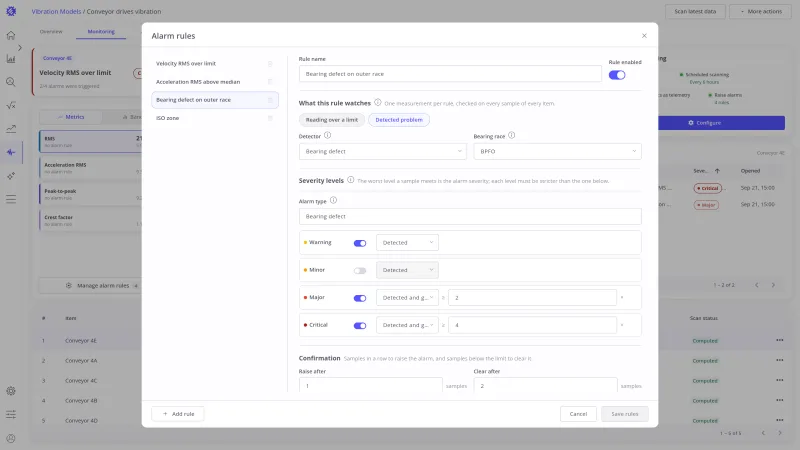Screen dimensions: 800x450
Task: Select the Bearing defect on outer race rule
Action: pos(215,100)
